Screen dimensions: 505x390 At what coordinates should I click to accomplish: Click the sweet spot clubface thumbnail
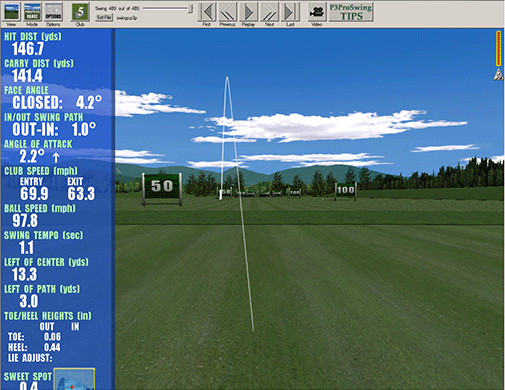click(x=74, y=379)
